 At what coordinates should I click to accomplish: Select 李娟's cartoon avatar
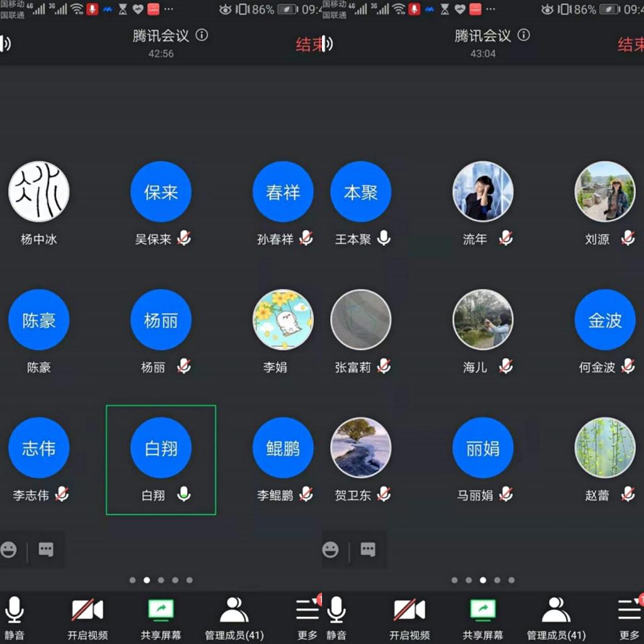point(283,319)
